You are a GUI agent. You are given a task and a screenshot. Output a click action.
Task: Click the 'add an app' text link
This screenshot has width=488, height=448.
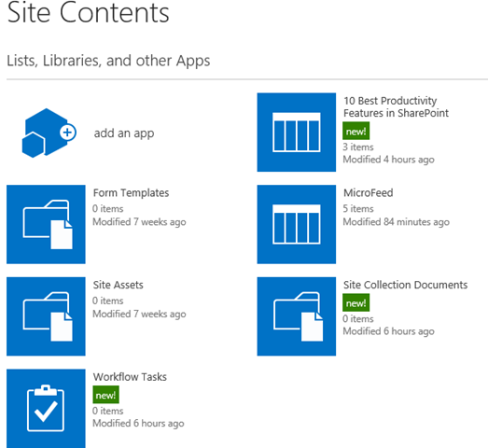(x=124, y=133)
